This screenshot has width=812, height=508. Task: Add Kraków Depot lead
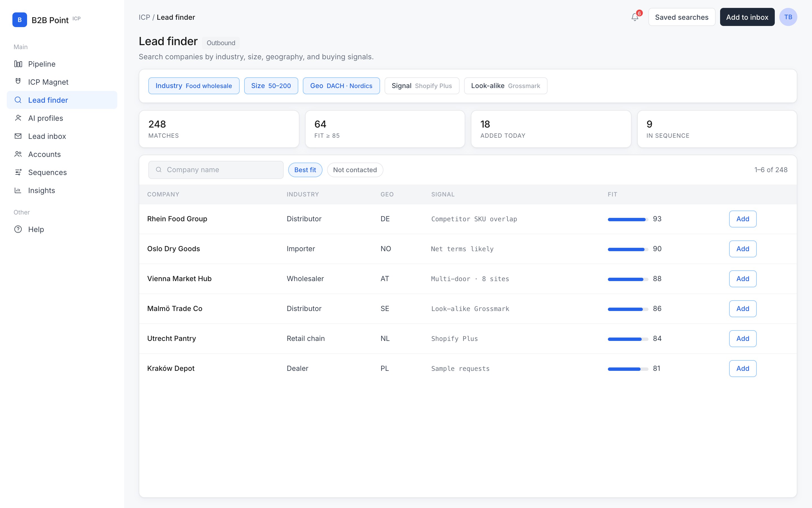pos(743,368)
